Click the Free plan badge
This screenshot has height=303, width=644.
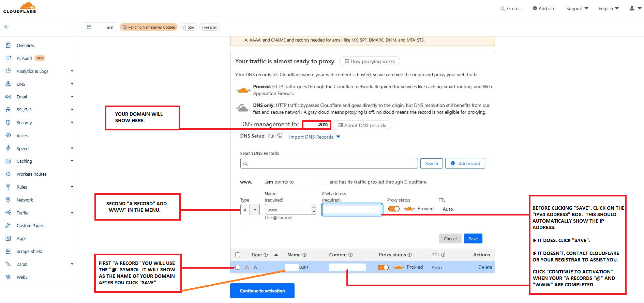point(209,27)
